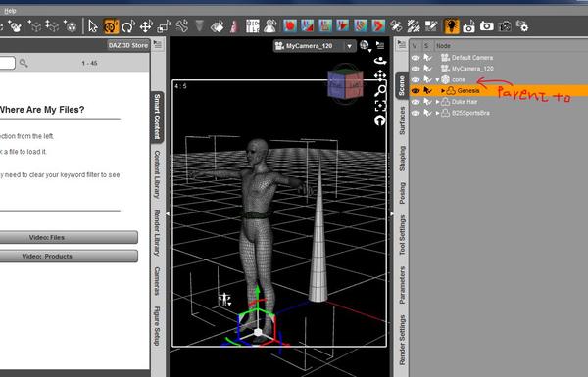Click the camera-with-document render icon
Image resolution: width=588 pixels, height=377 pixels.
point(468,27)
